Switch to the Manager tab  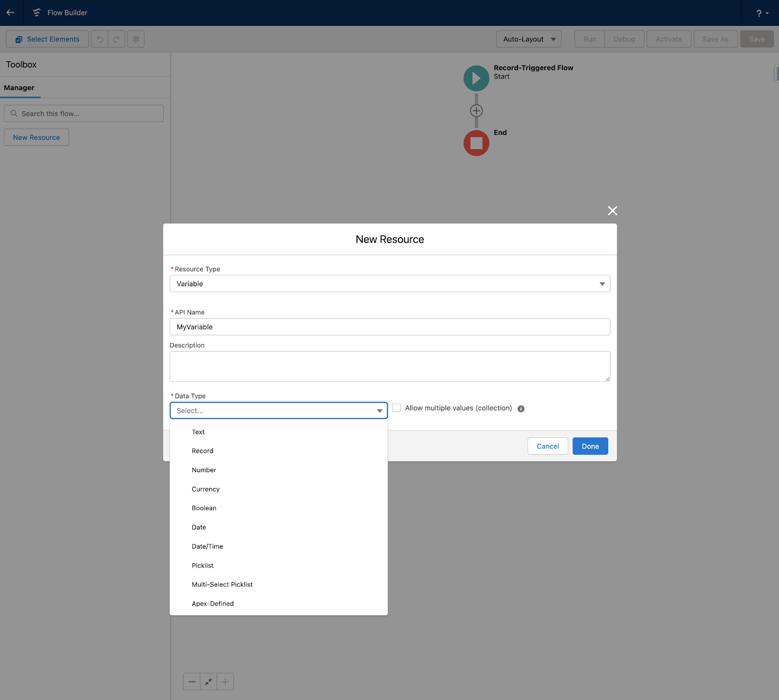[x=19, y=88]
